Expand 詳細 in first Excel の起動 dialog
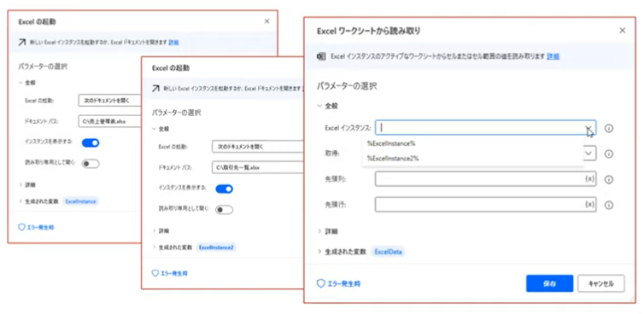Image resolution: width=644 pixels, height=314 pixels. tap(20, 184)
